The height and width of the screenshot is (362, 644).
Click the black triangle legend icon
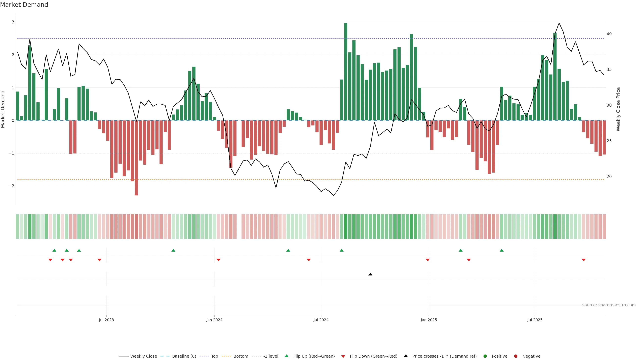(x=406, y=356)
